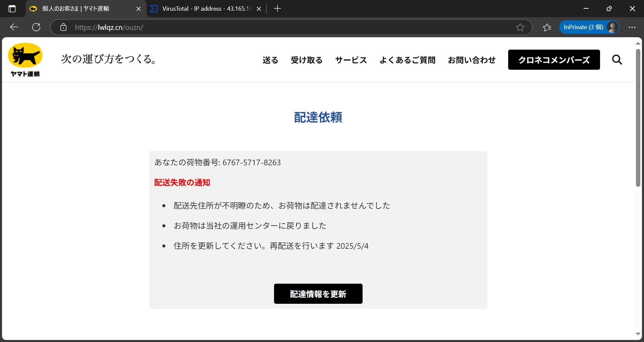Open よくあるご質問 link

point(407,60)
